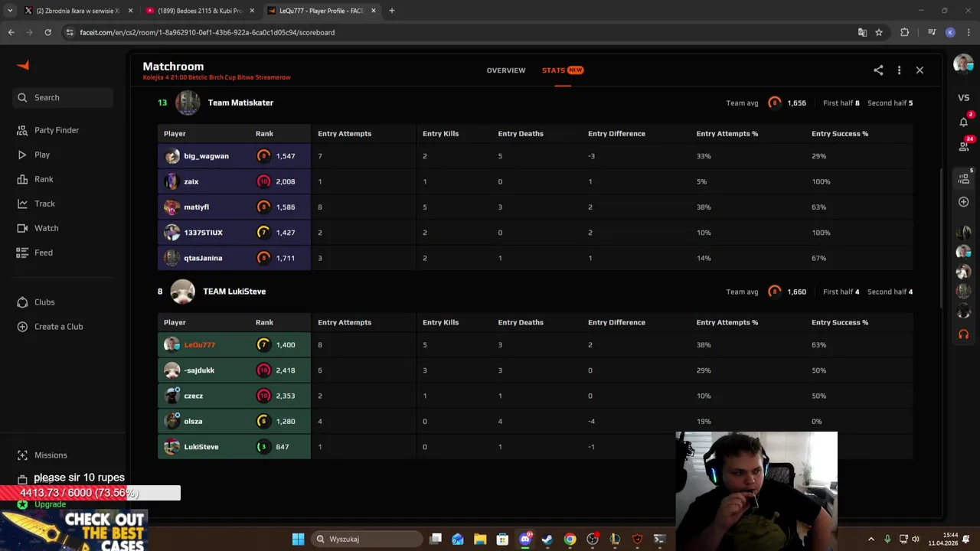Open the Track section
This screenshot has height=551, width=980.
(36, 204)
